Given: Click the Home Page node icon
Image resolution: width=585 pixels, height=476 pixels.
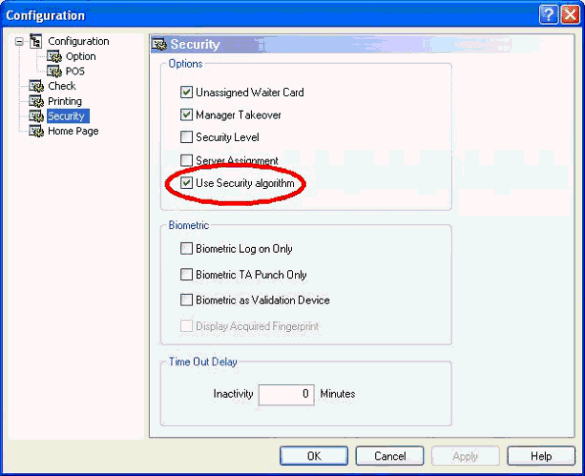Looking at the screenshot, I should 37,131.
